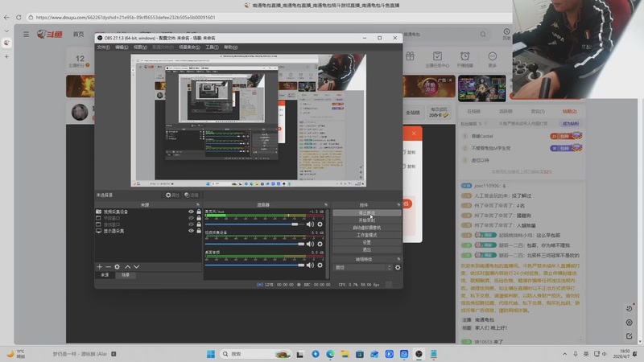Click the Douyu search magnifier icon
This screenshot has width=644, height=362.
point(483,35)
